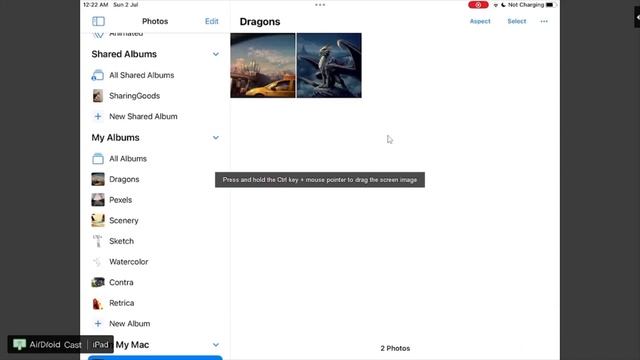
Task: Toggle the Photos sidebar panel icon
Action: [98, 21]
